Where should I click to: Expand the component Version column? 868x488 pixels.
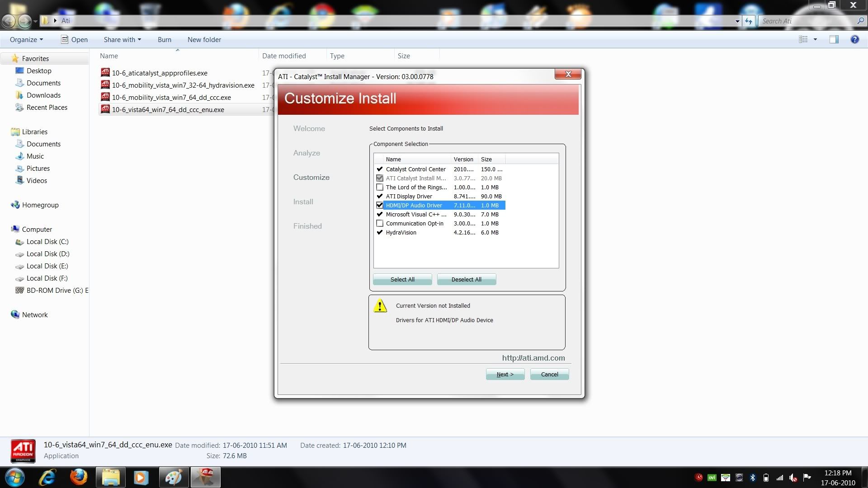pos(477,159)
